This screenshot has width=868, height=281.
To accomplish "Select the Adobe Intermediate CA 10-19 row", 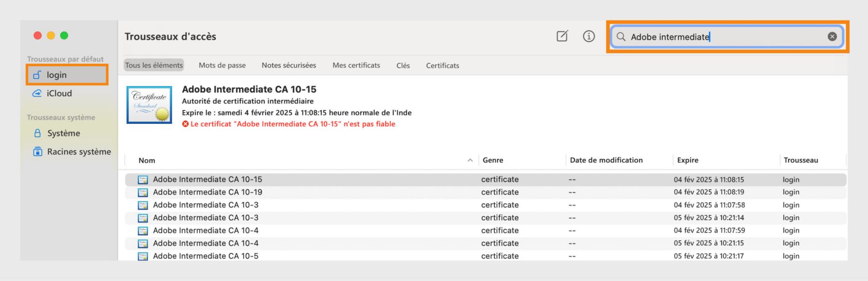I will pyautogui.click(x=486, y=192).
